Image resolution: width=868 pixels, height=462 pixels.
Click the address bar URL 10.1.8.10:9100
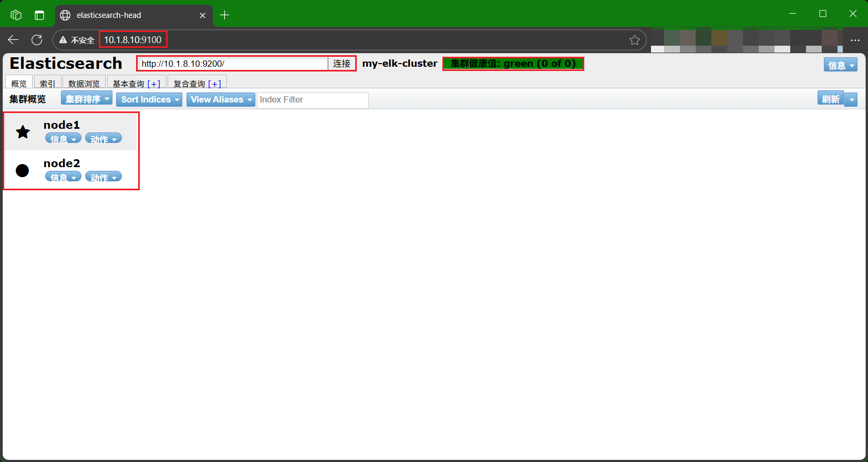[x=132, y=40]
